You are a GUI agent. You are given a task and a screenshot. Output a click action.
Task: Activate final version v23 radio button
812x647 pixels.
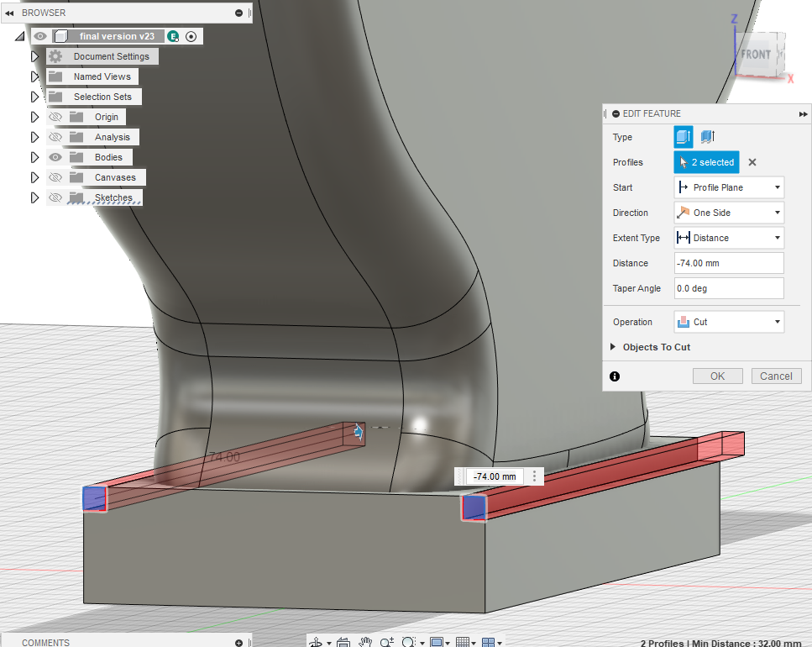[x=191, y=36]
